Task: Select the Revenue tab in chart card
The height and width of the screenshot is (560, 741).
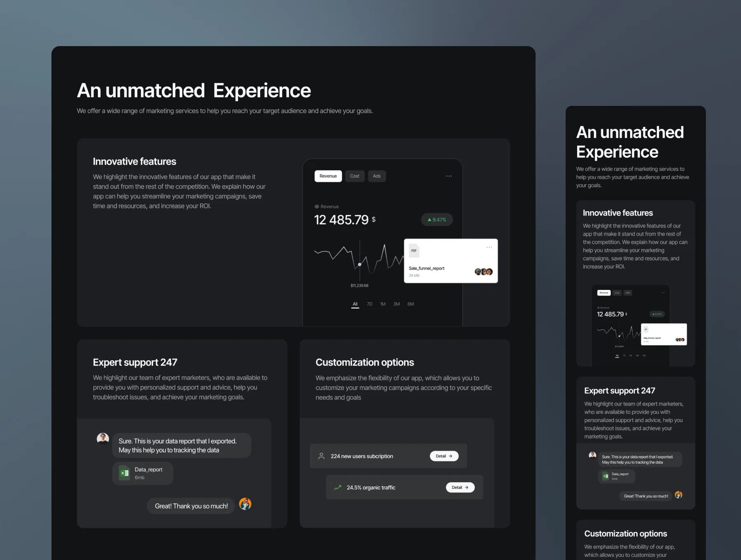Action: pyautogui.click(x=328, y=176)
